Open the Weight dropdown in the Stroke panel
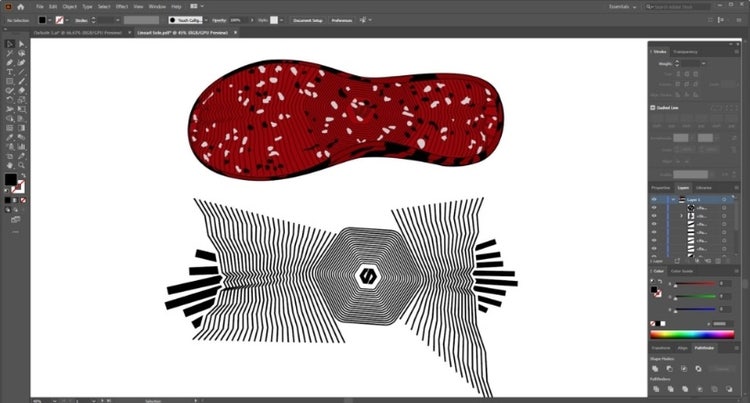Viewport: 750px width, 403px height. [x=703, y=63]
